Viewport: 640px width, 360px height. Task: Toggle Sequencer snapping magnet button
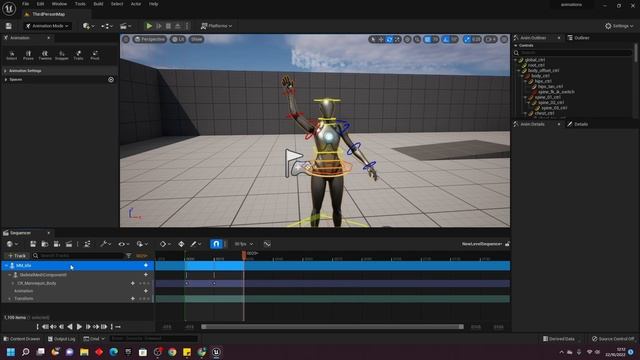[x=216, y=244]
